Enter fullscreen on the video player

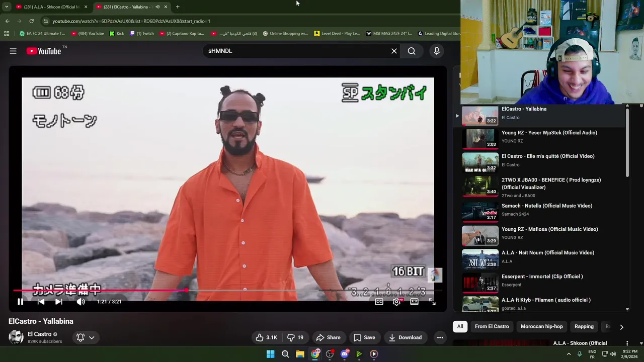point(432,302)
